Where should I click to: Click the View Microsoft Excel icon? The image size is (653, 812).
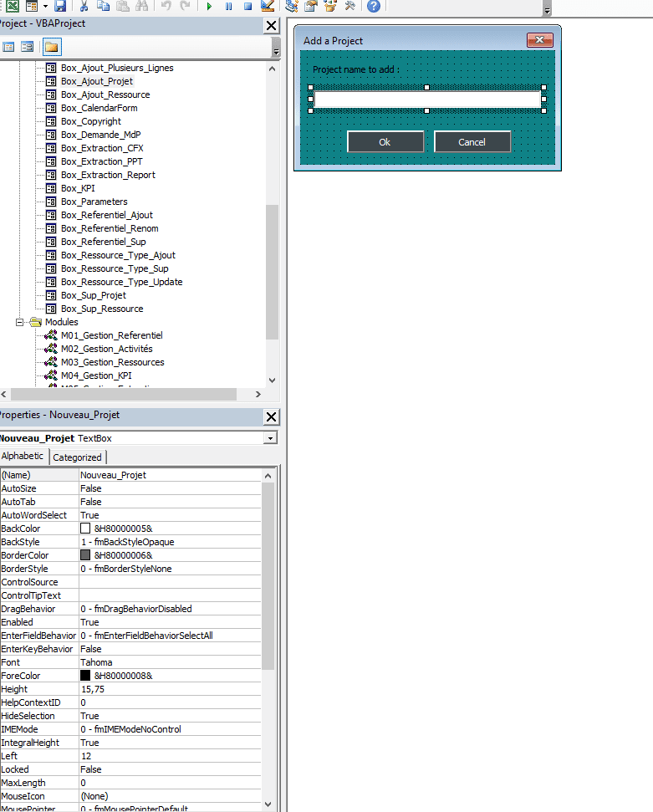pyautogui.click(x=12, y=6)
